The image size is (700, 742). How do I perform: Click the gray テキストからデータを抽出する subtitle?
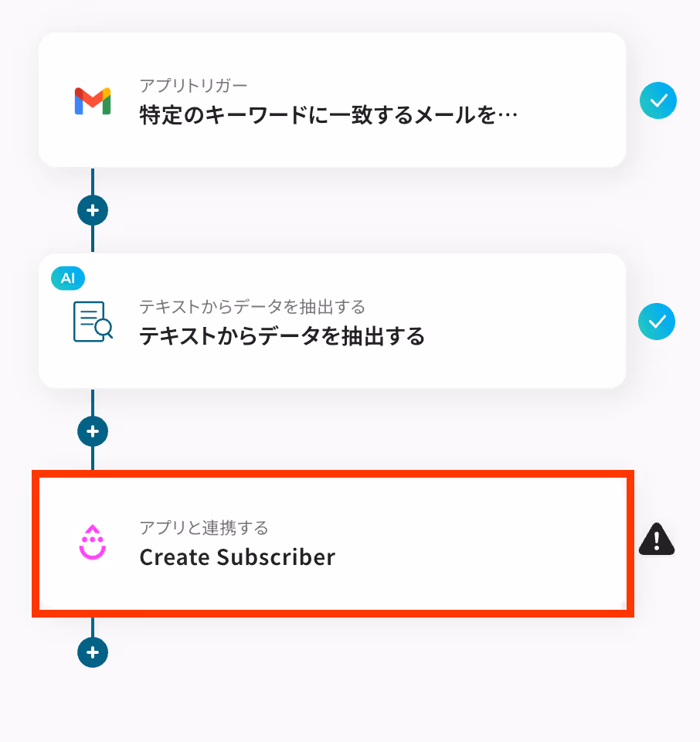(252, 307)
